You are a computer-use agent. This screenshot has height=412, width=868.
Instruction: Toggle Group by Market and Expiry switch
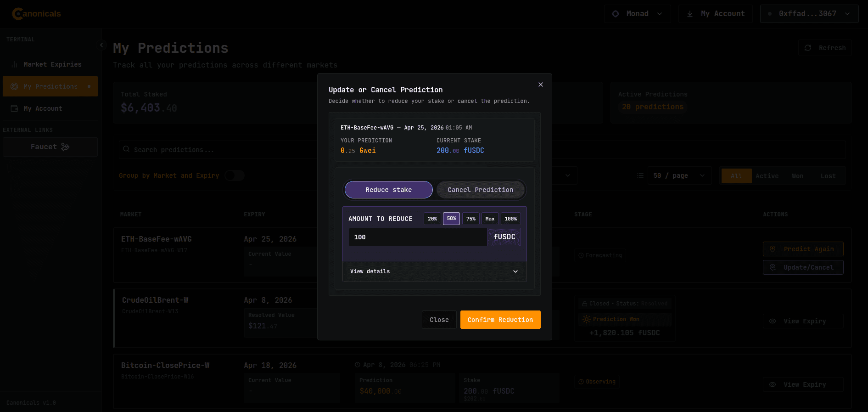point(235,175)
